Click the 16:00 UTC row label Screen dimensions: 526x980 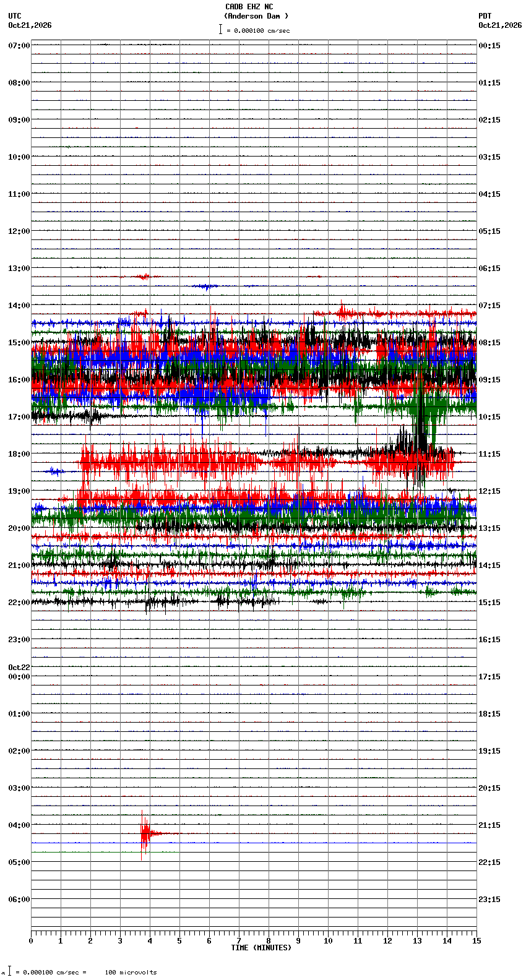tap(19, 380)
